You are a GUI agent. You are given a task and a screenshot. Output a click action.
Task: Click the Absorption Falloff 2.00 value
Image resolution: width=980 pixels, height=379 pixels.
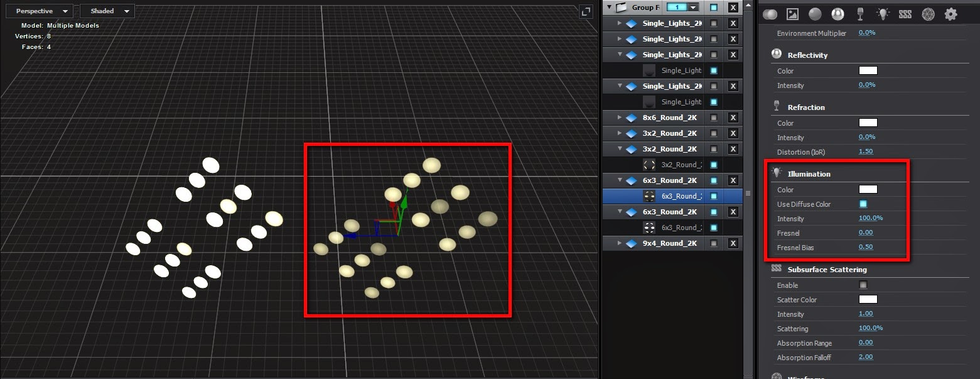tap(866, 357)
